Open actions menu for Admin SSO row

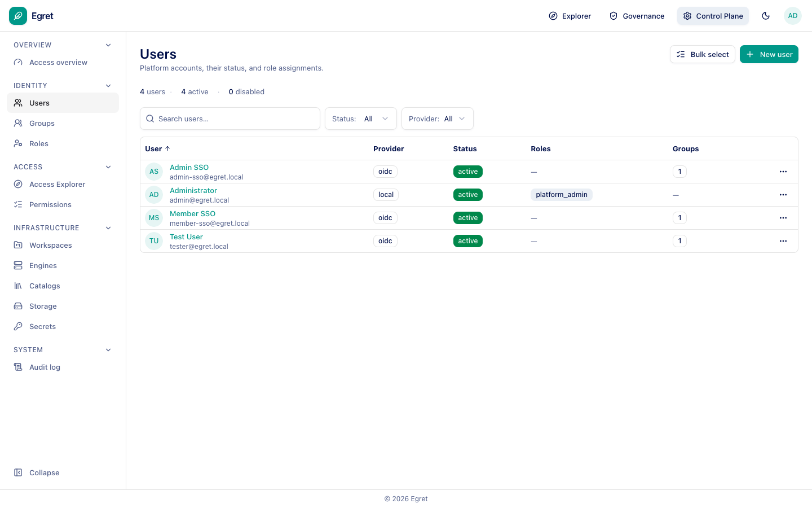tap(783, 172)
